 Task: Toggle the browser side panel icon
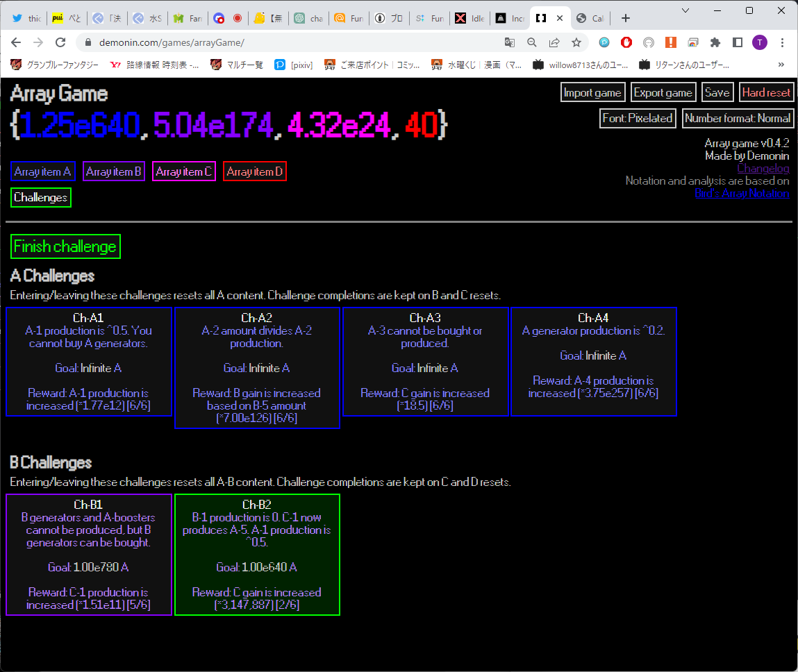(x=738, y=43)
